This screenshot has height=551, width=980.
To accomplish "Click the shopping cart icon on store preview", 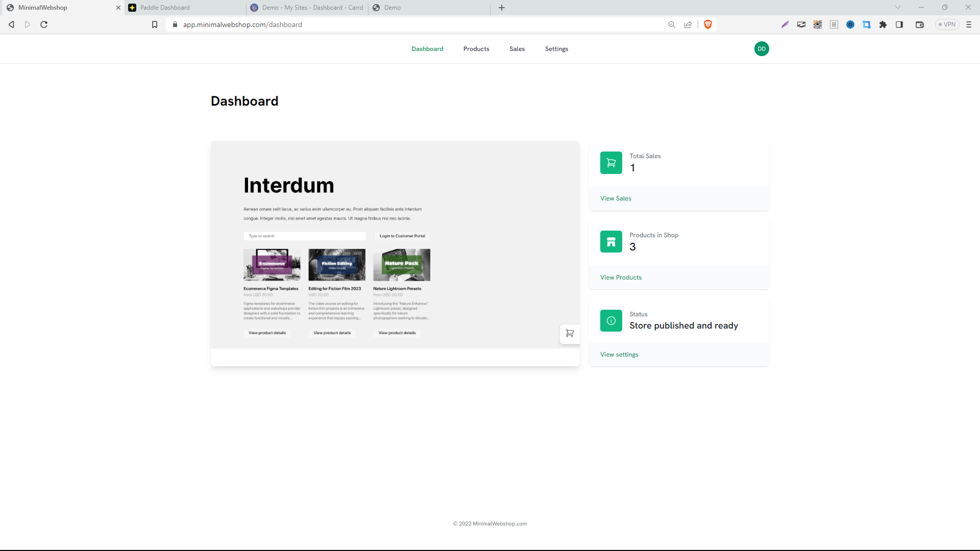I will pos(570,332).
